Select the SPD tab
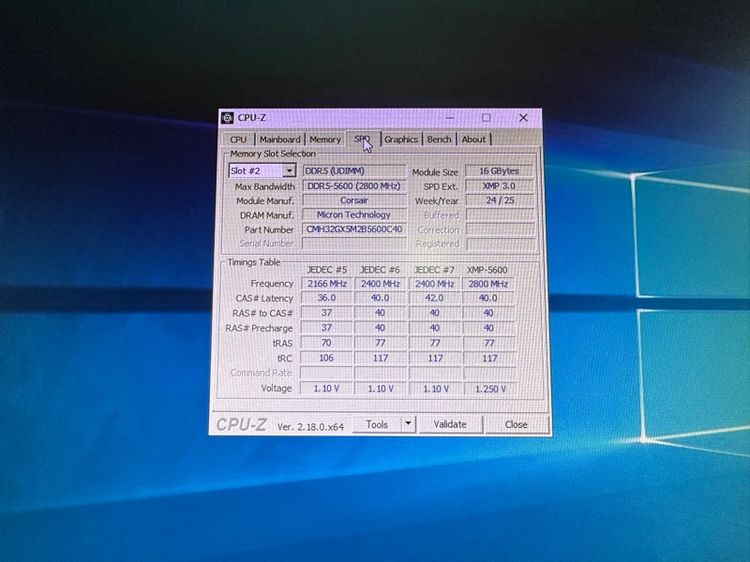The height and width of the screenshot is (562, 750). (x=363, y=139)
